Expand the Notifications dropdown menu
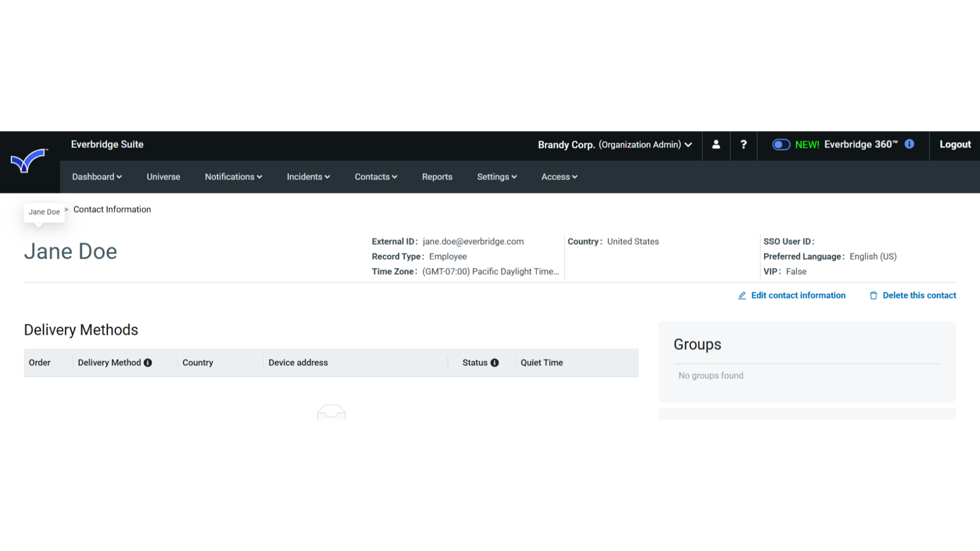 click(x=234, y=177)
